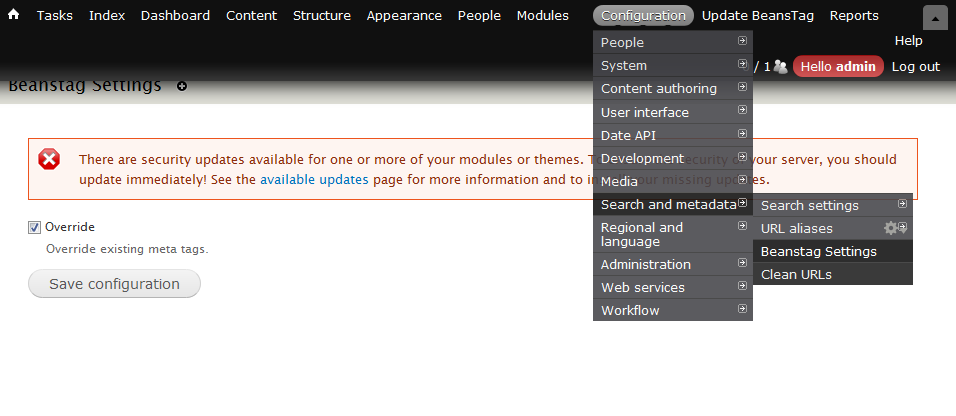956x416 pixels.
Task: Click the users icon near Hello admin
Action: coord(780,67)
